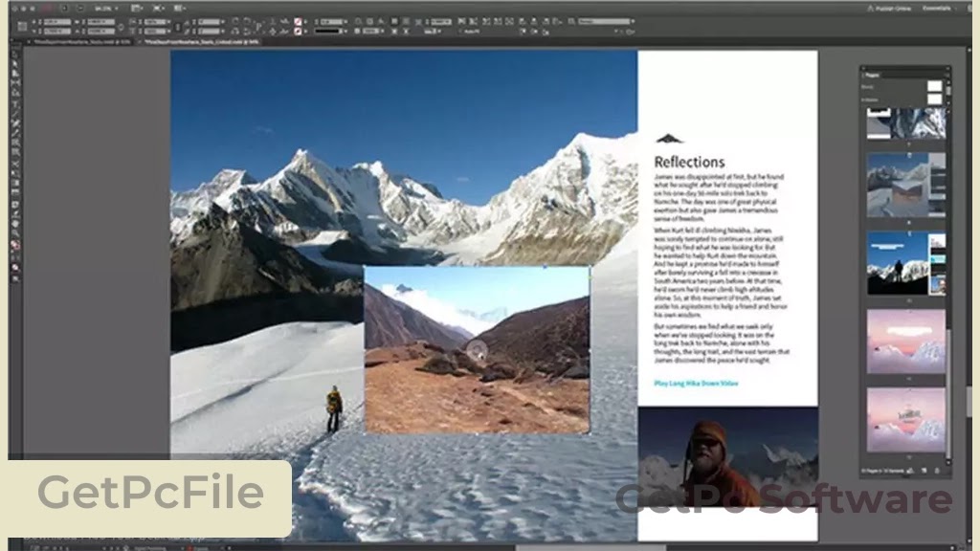
Task: Open the fill color swatch in Control panel
Action: click(x=299, y=22)
